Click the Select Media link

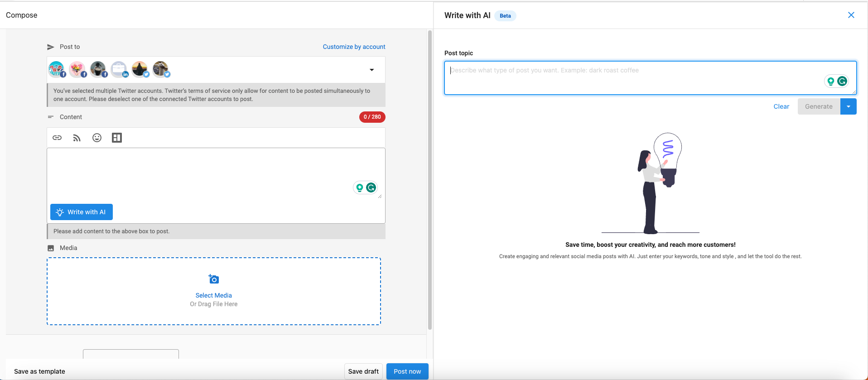(x=214, y=295)
